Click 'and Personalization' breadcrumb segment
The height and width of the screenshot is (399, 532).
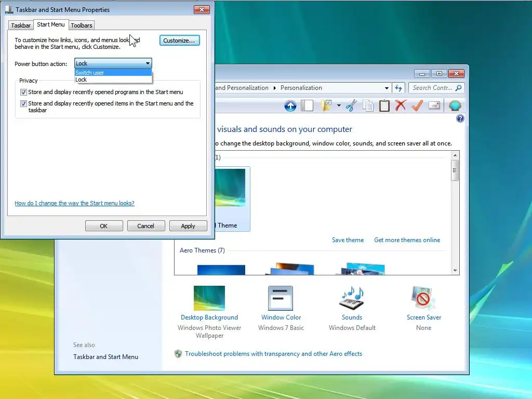click(242, 88)
